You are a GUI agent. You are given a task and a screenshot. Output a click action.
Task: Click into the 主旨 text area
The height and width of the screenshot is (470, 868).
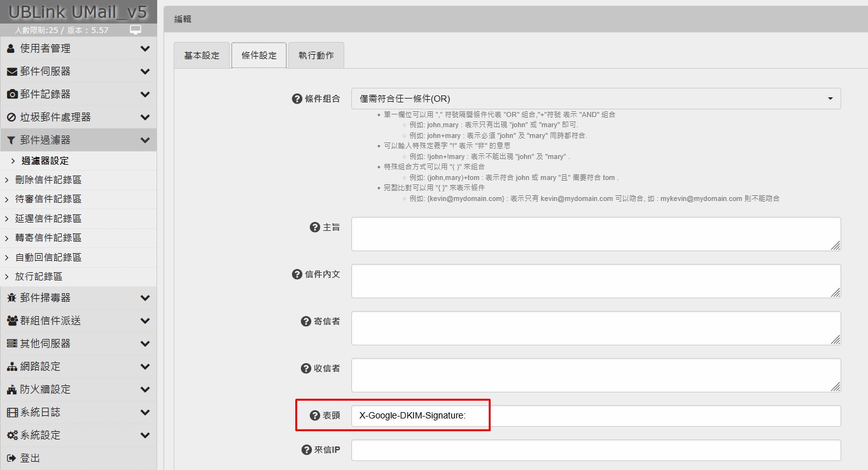596,234
